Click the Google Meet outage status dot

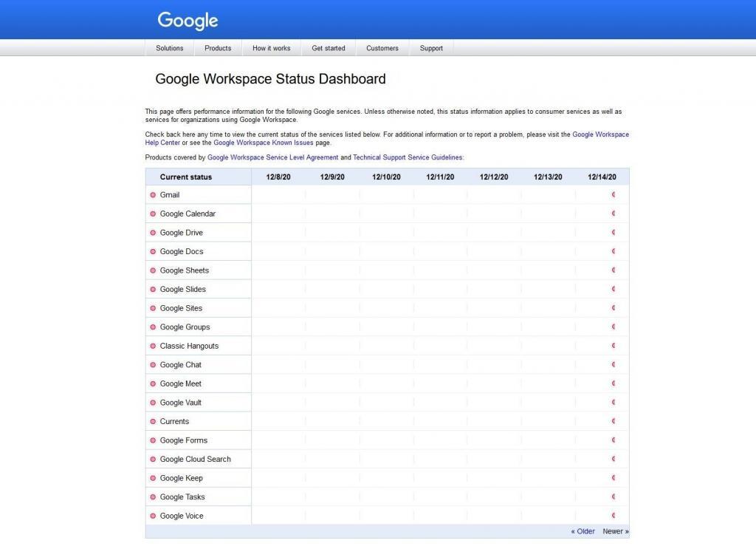click(x=153, y=384)
